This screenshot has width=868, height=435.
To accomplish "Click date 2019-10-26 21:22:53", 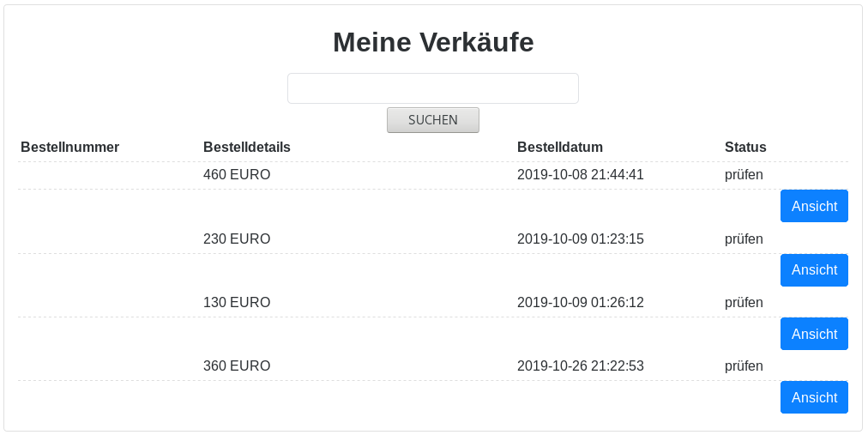I will click(x=580, y=366).
